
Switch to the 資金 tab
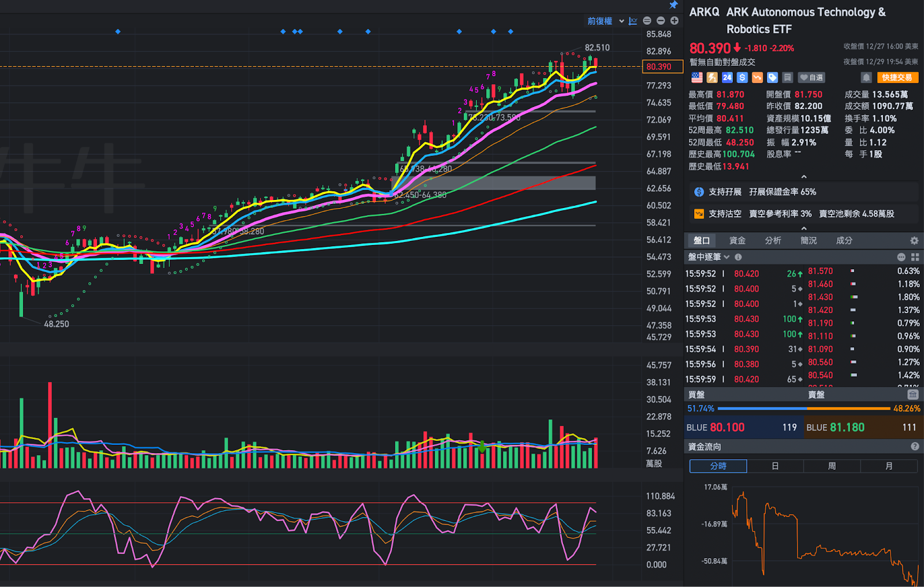click(737, 240)
